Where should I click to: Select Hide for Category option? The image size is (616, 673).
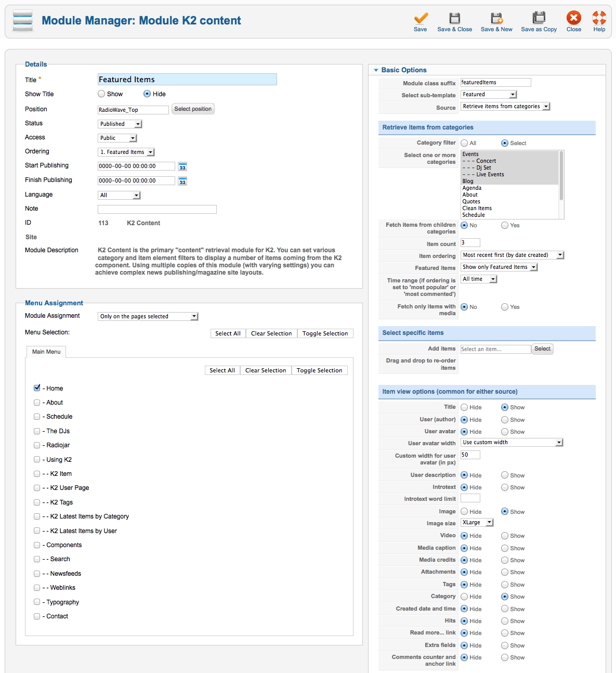coord(464,597)
